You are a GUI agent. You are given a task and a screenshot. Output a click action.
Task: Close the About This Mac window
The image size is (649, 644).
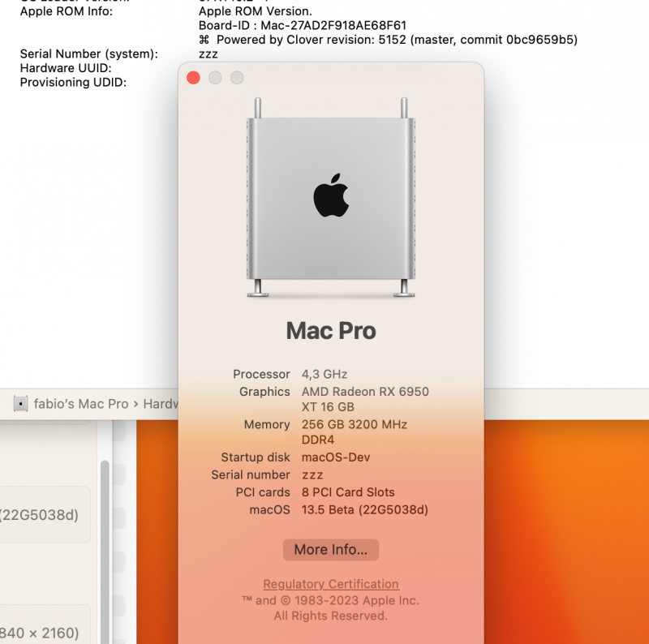(x=193, y=78)
